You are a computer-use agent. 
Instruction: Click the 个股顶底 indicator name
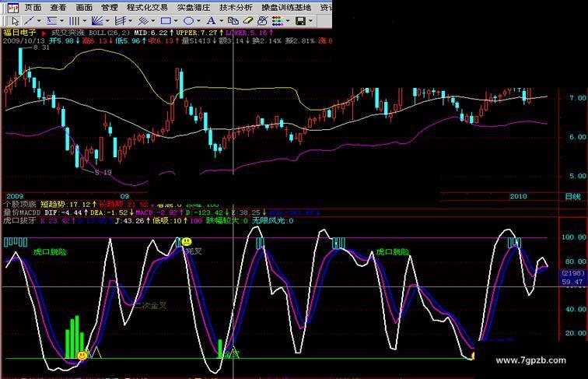(19, 205)
